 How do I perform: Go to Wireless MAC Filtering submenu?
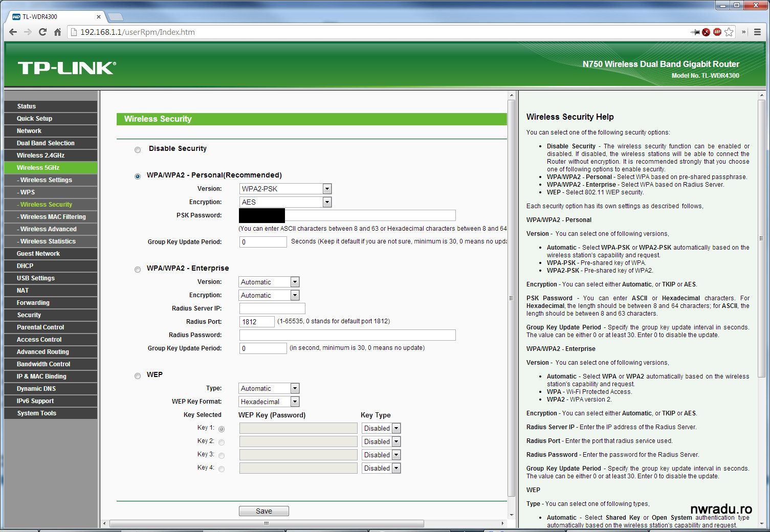point(53,217)
